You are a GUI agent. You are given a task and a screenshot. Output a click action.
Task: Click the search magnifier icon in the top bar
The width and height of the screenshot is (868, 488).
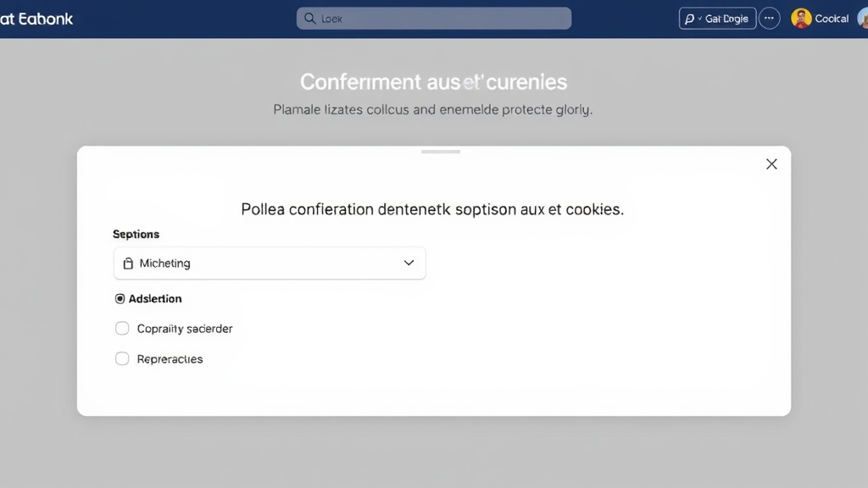click(x=309, y=17)
